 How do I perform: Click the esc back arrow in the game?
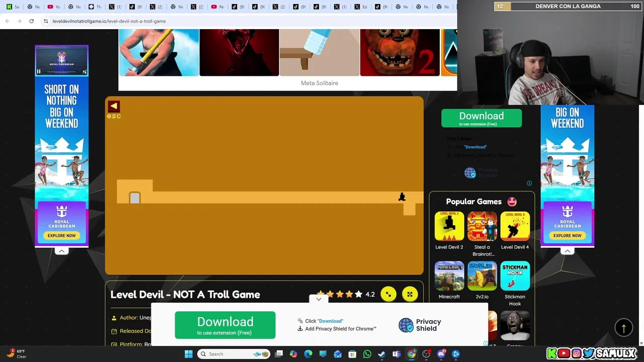(x=114, y=106)
